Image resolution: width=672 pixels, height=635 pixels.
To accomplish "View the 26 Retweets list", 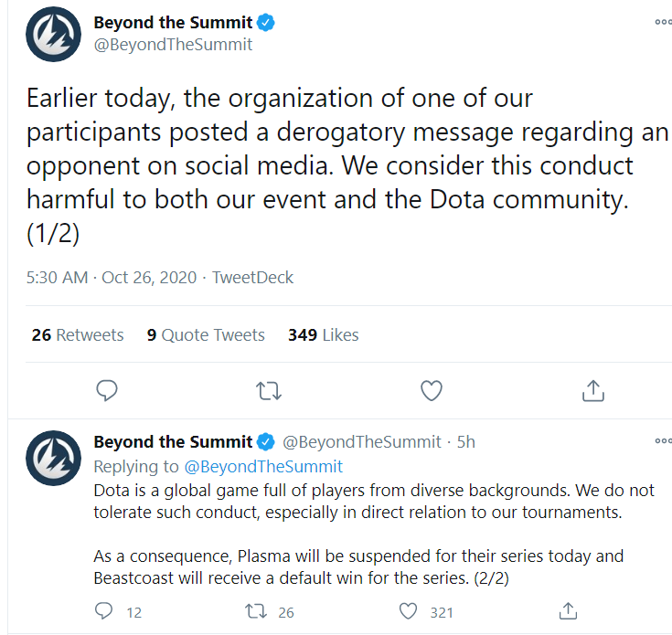I will click(78, 335).
